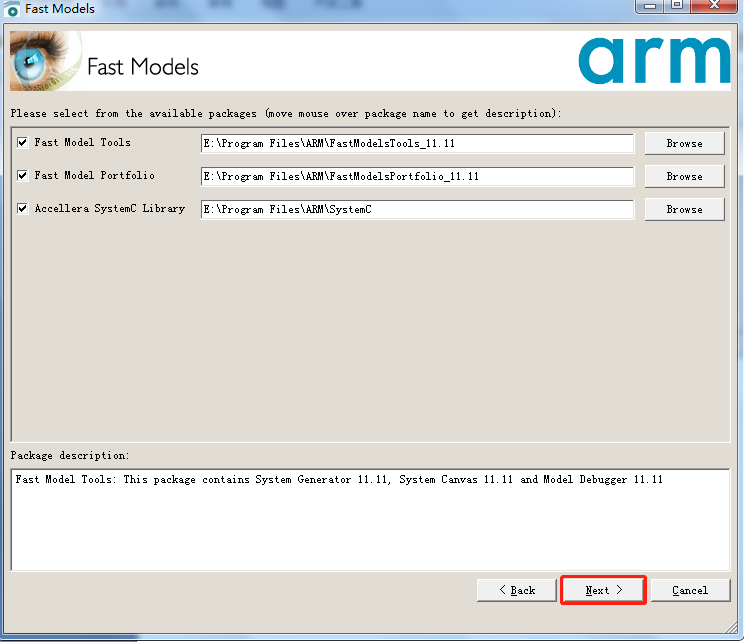
Task: Click the Fast Model Tools label
Action: tap(82, 142)
